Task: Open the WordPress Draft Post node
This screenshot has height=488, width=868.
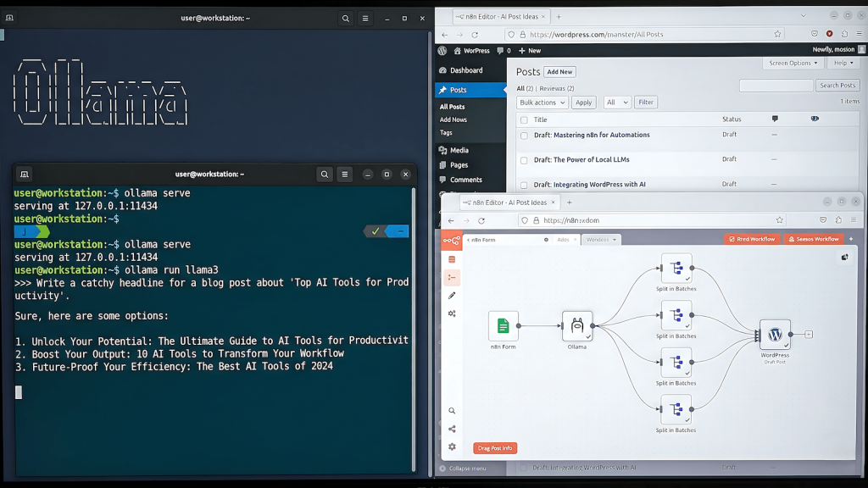Action: pyautogui.click(x=776, y=335)
